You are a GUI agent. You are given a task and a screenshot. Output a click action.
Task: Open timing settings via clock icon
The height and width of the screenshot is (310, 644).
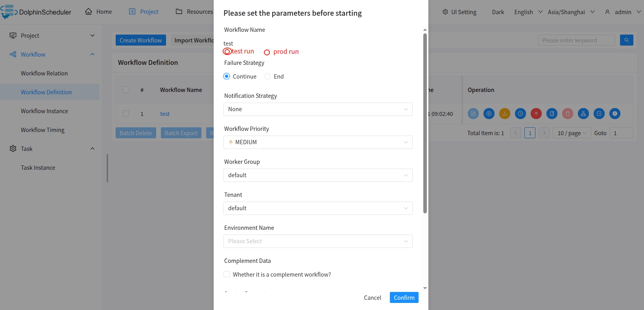pos(520,114)
